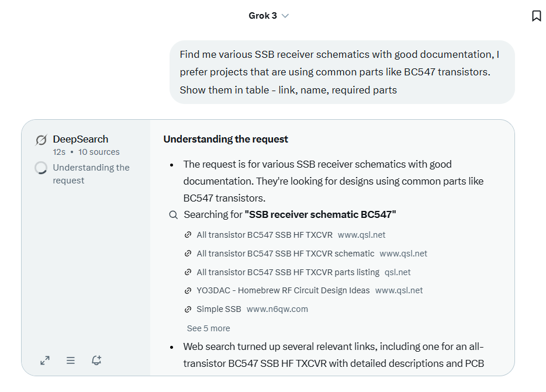546x392 pixels.
Task: Click link icon next to YO3DAC result
Action: pos(188,290)
